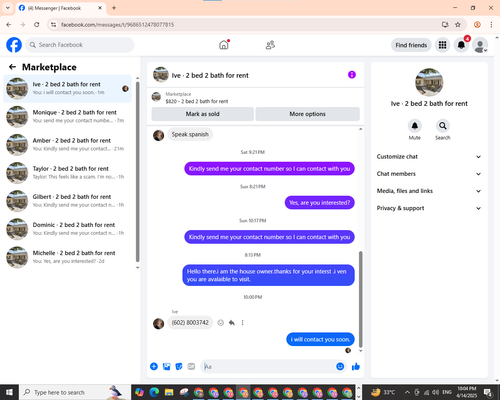
Task: Open the Friends icon in top navigation
Action: [x=270, y=45]
